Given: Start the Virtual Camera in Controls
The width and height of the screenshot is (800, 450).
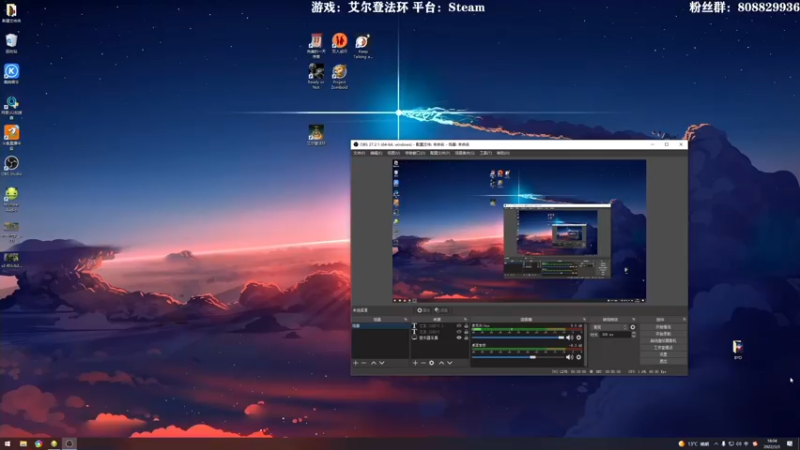Looking at the screenshot, I should (663, 341).
